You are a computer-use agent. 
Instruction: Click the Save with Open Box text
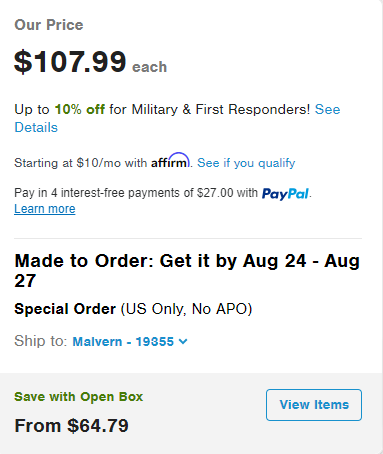pos(79,397)
